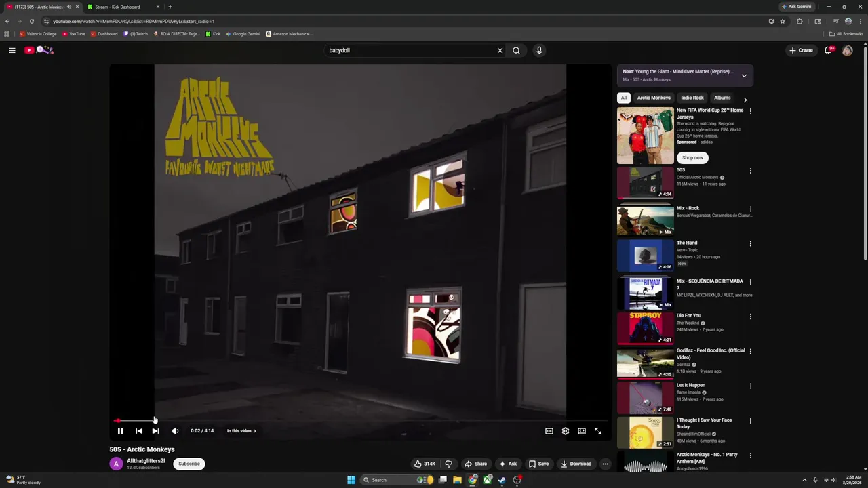The image size is (868, 488).
Task: Open options for 'Let It Happen'
Action: click(x=750, y=386)
